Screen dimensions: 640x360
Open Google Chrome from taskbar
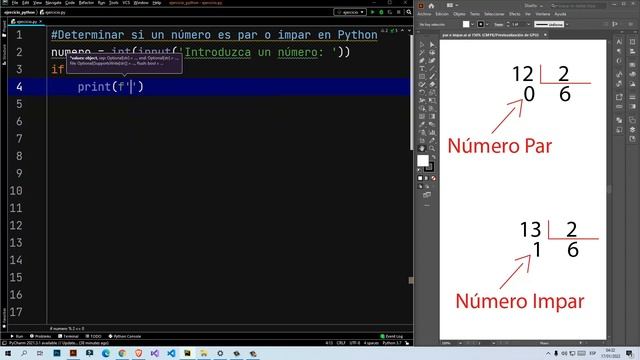[x=122, y=353]
